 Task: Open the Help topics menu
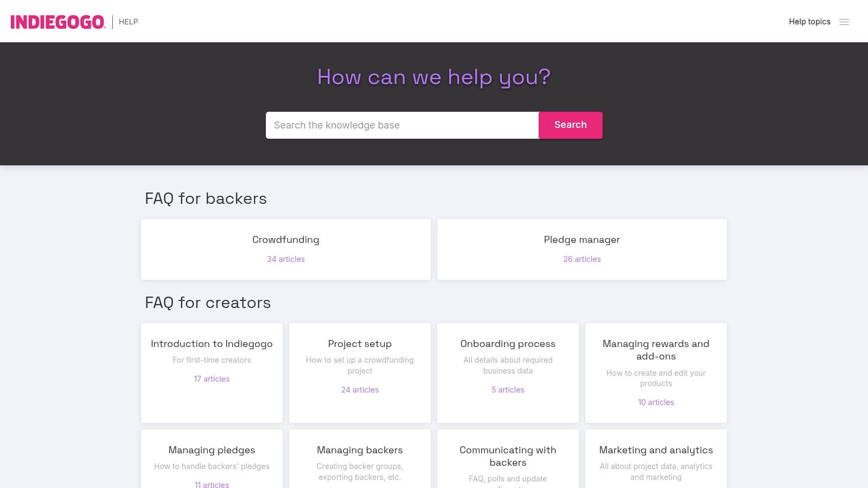[809, 22]
